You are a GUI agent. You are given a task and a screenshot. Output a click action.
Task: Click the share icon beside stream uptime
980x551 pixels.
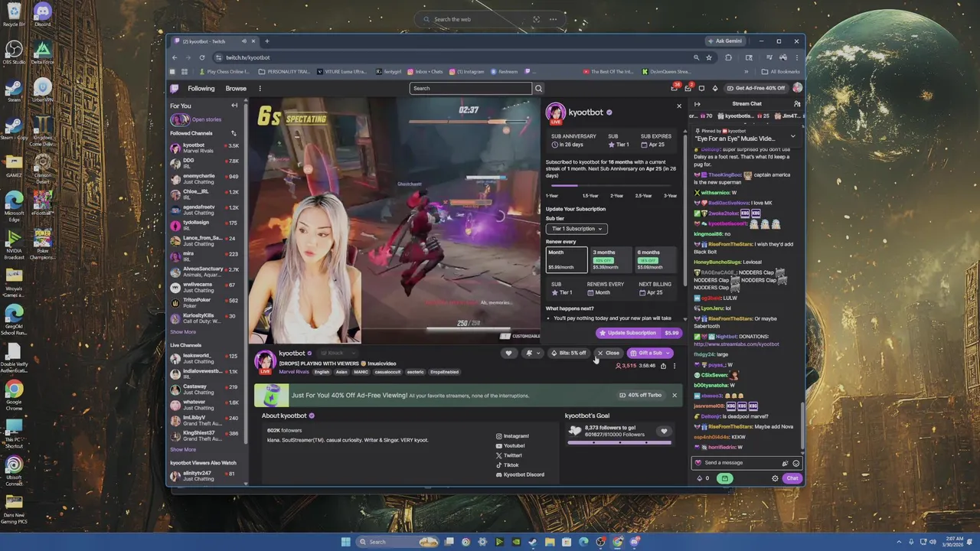663,366
